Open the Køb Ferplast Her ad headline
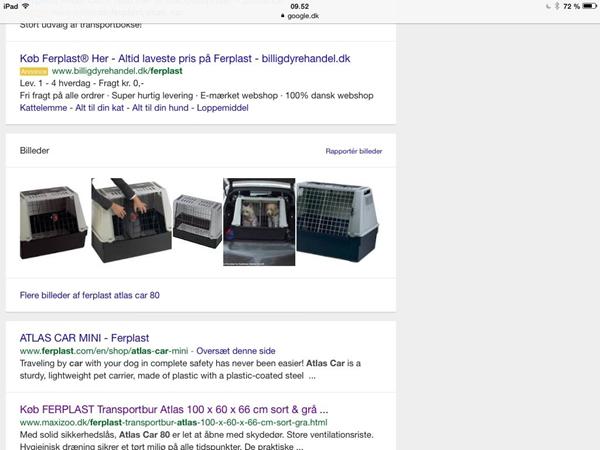 185,59
